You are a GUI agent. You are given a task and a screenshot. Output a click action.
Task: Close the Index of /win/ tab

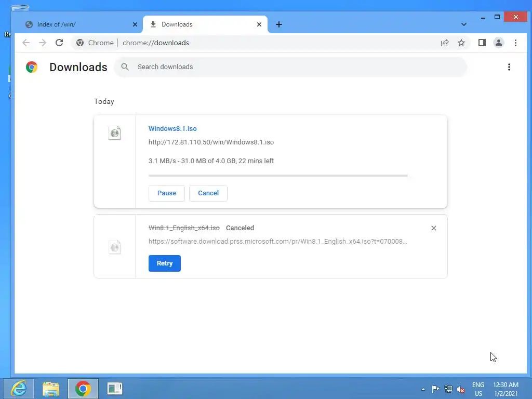(x=135, y=24)
